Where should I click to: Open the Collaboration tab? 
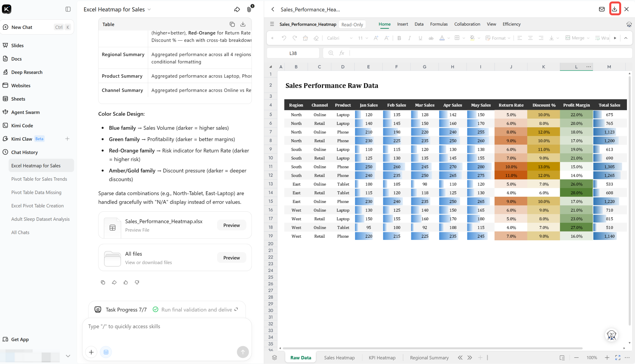click(467, 24)
